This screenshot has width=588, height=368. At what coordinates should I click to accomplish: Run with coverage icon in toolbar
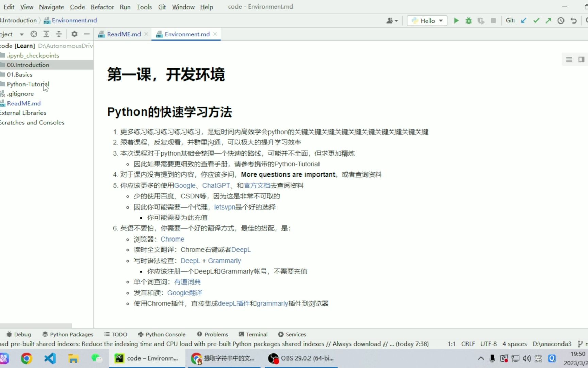(481, 21)
